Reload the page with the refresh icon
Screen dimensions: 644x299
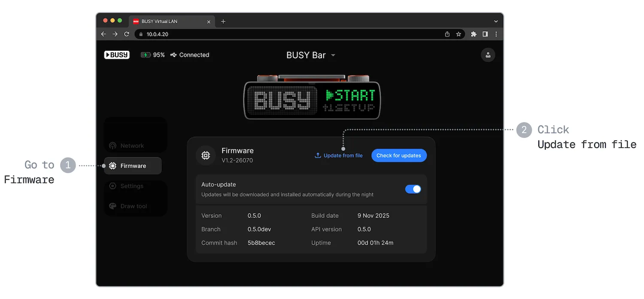(127, 34)
